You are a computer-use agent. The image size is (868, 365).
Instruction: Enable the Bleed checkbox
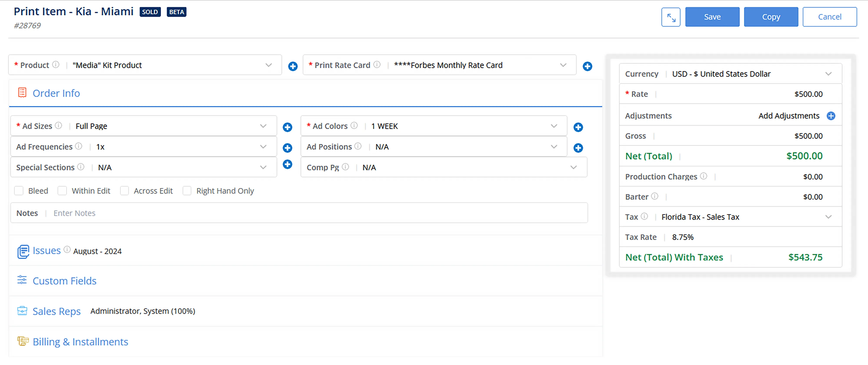(19, 191)
